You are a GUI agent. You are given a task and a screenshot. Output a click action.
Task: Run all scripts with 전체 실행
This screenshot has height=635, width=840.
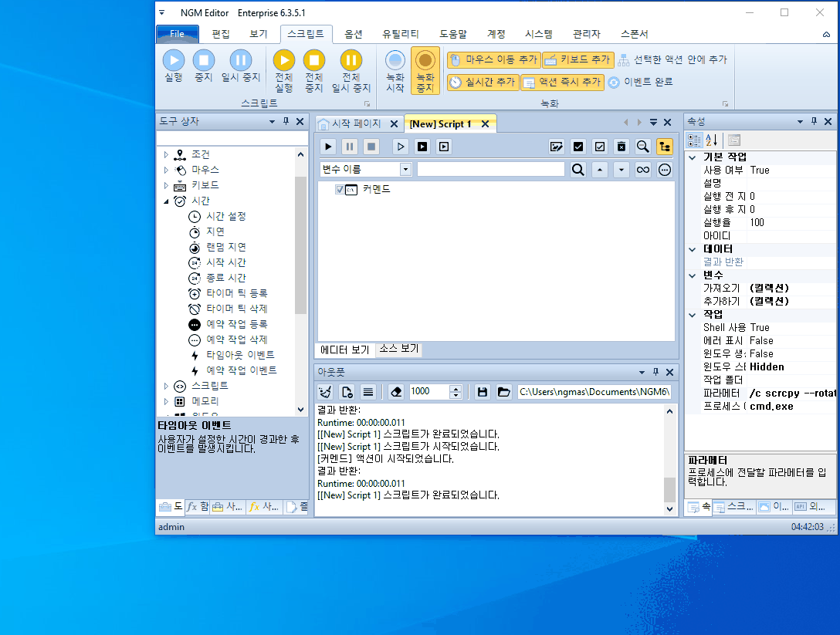tap(284, 71)
